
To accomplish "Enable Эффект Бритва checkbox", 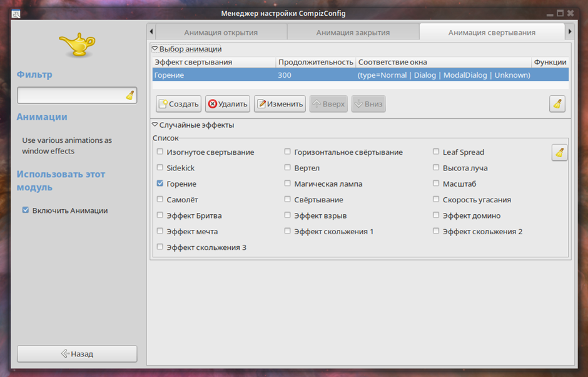I will (160, 215).
